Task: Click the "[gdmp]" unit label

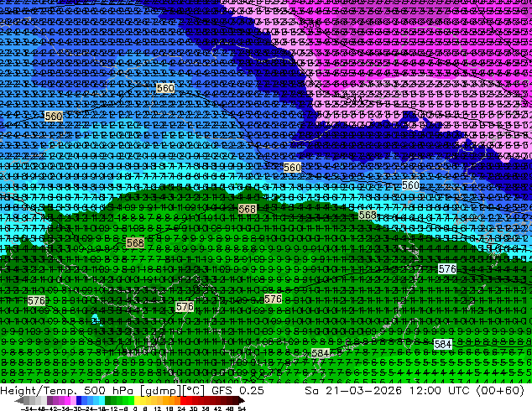Action: click(x=159, y=391)
